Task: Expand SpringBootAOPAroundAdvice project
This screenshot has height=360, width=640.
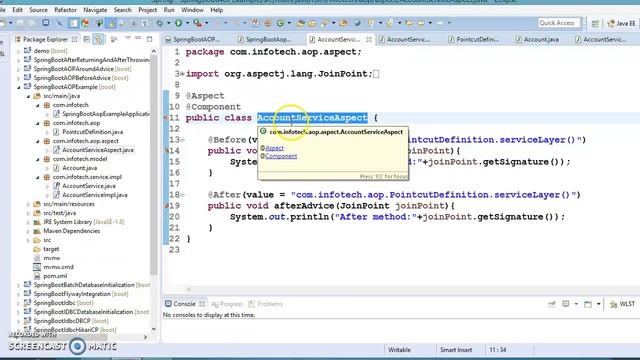Action: point(18,69)
